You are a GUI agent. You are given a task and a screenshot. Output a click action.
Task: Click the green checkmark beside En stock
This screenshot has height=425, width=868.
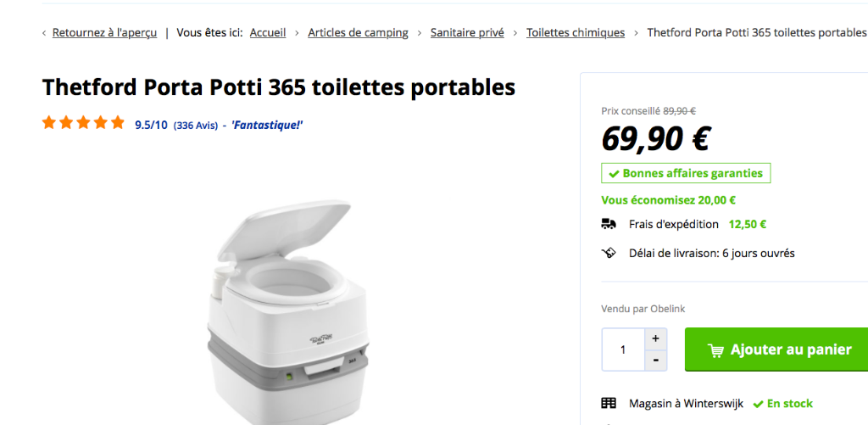point(759,404)
